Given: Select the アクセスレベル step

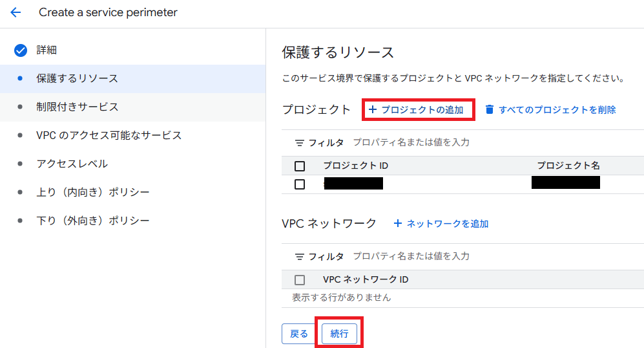Looking at the screenshot, I should coord(72,164).
